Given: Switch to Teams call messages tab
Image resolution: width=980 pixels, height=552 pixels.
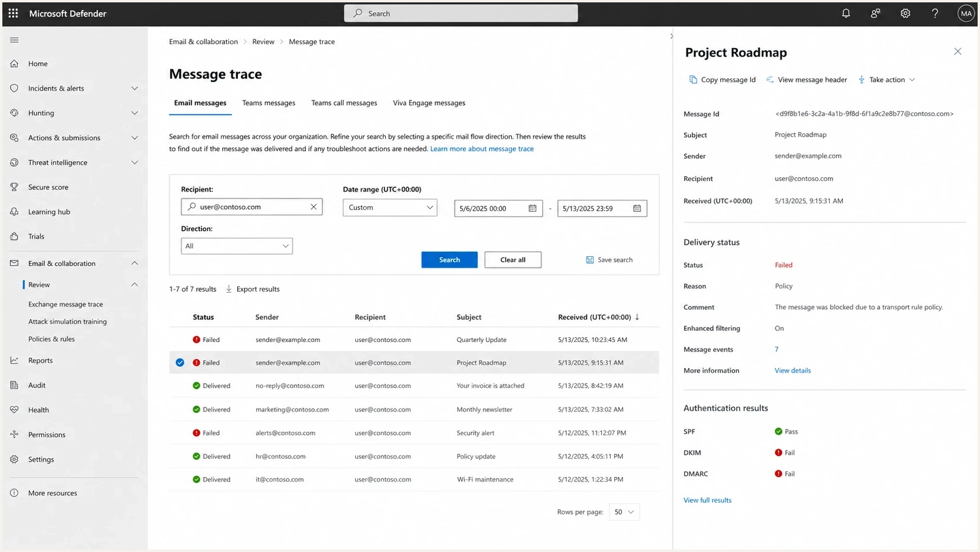Looking at the screenshot, I should click(344, 103).
